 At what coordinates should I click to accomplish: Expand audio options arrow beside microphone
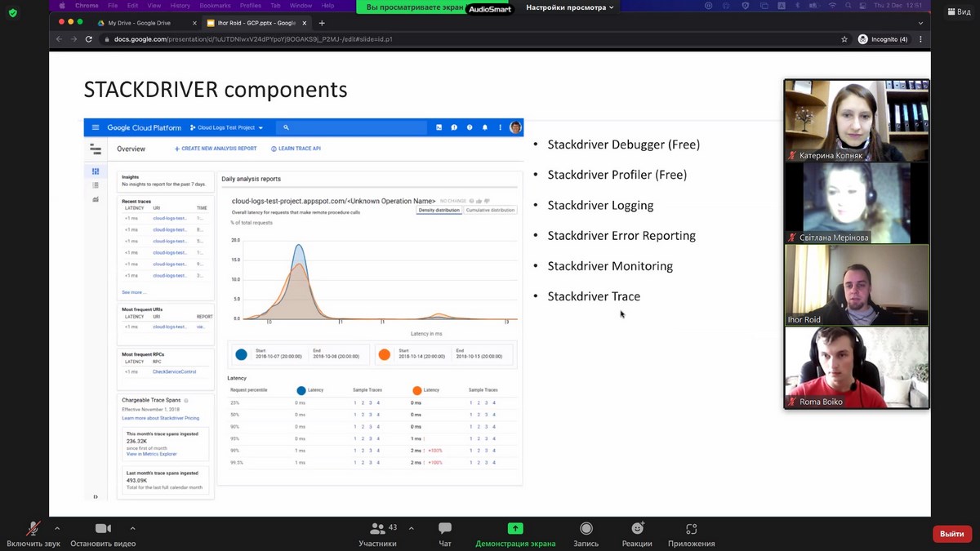pos(57,528)
